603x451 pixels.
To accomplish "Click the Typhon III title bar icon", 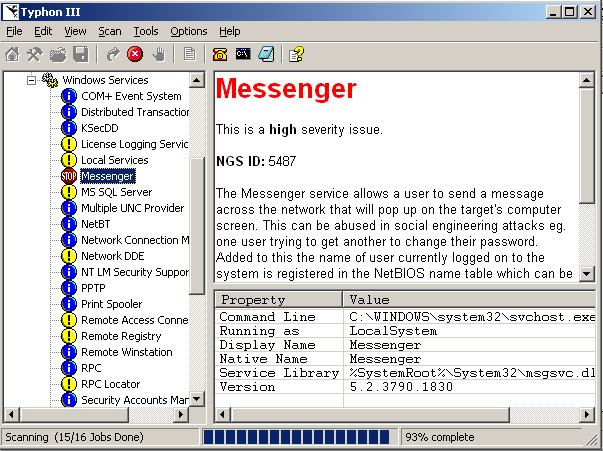I will click(x=11, y=12).
